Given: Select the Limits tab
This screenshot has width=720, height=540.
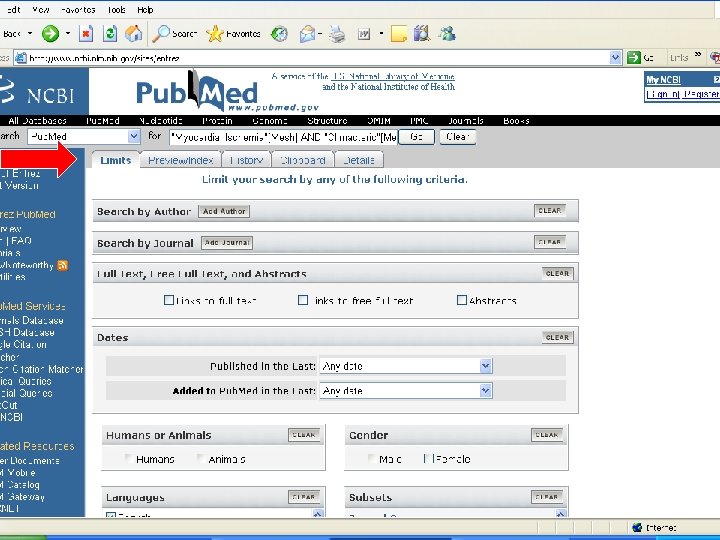Looking at the screenshot, I should (x=116, y=160).
